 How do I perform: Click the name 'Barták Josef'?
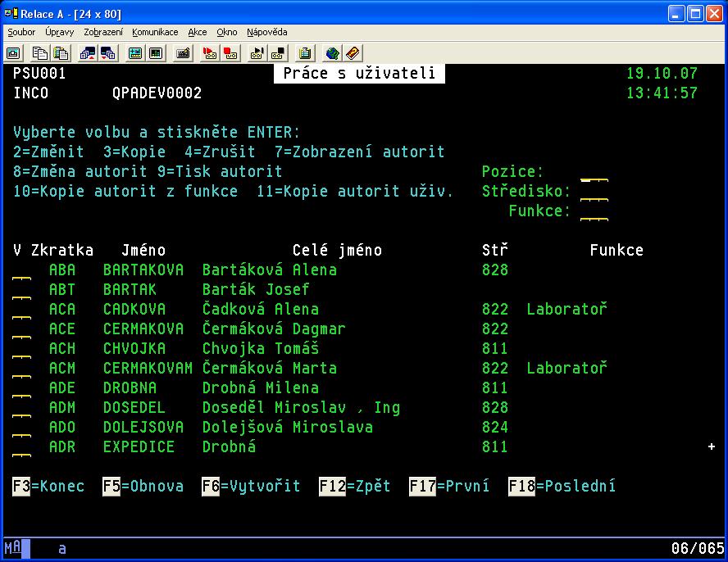pos(256,289)
